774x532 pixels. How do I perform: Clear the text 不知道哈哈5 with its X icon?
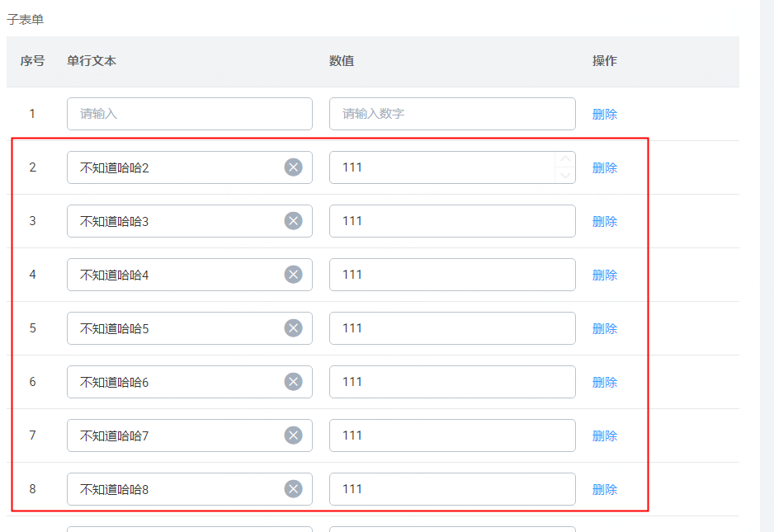[x=293, y=328]
